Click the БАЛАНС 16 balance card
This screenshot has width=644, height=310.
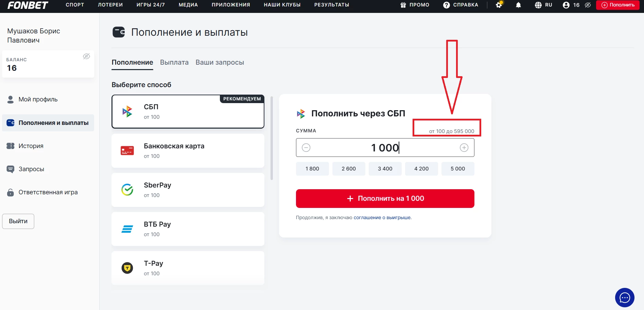tap(48, 64)
